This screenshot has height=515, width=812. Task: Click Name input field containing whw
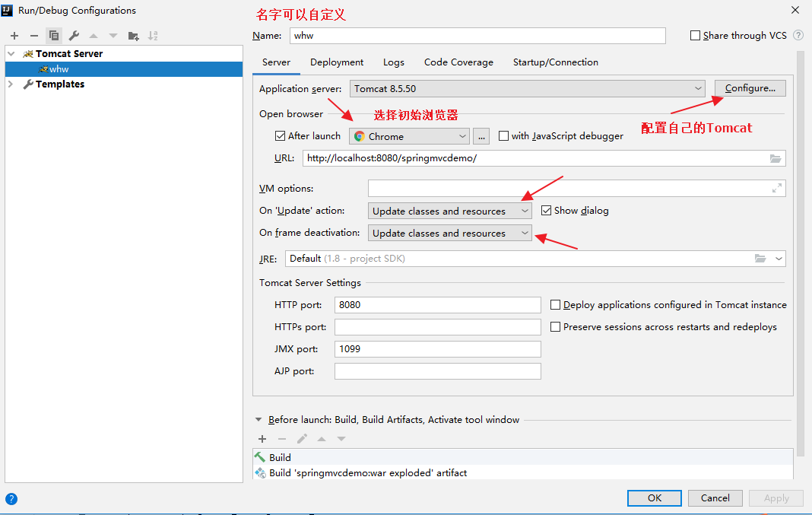point(477,36)
